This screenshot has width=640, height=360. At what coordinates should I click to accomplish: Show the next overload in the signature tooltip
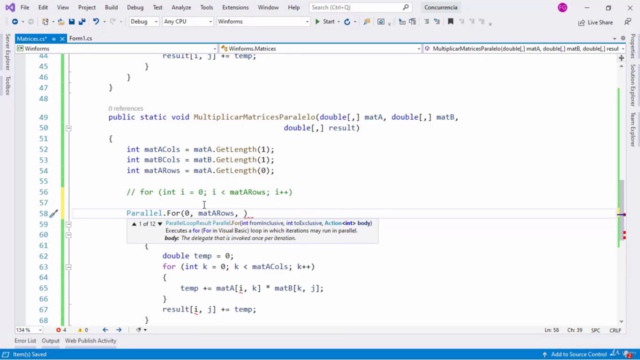click(x=160, y=224)
